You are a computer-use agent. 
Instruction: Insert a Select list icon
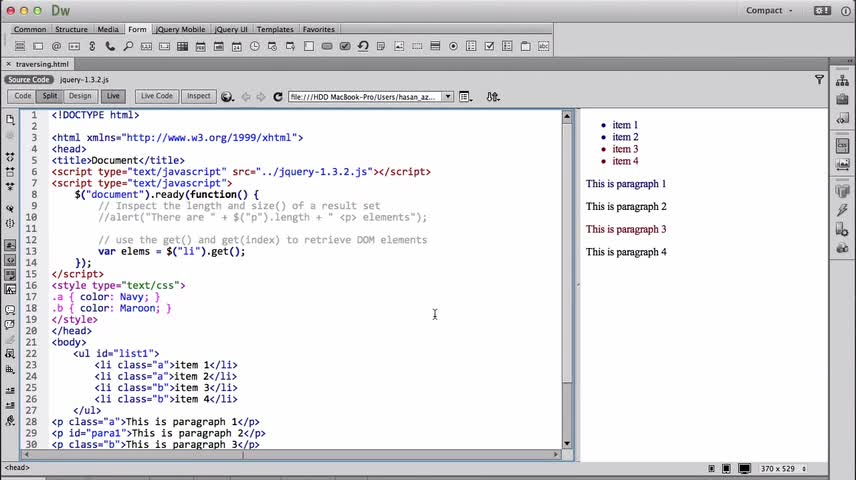click(x=435, y=46)
